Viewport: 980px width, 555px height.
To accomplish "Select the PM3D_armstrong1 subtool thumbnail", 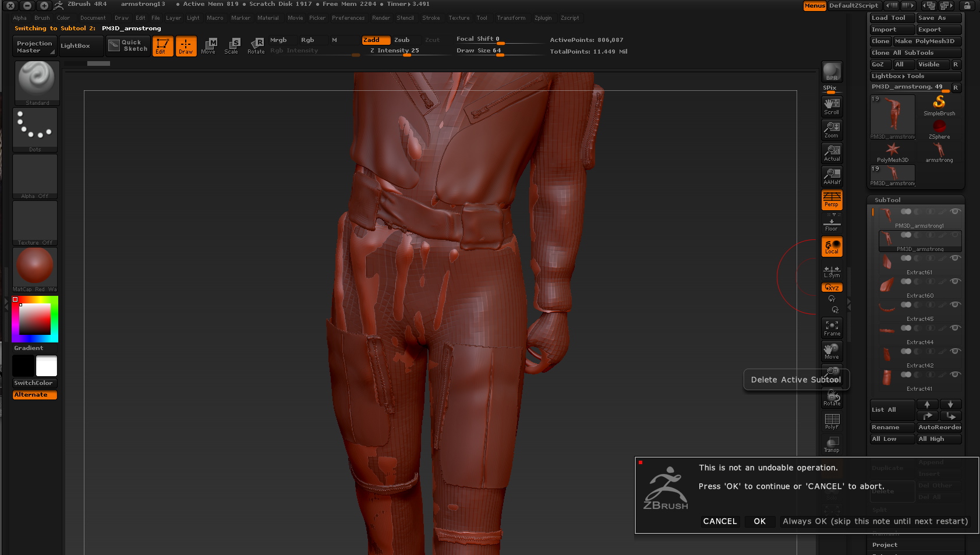I will [887, 216].
